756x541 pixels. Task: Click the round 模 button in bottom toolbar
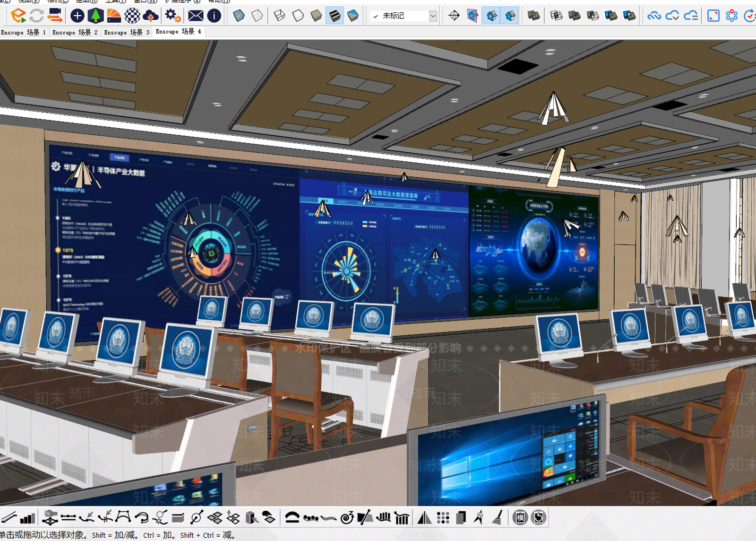point(520,518)
